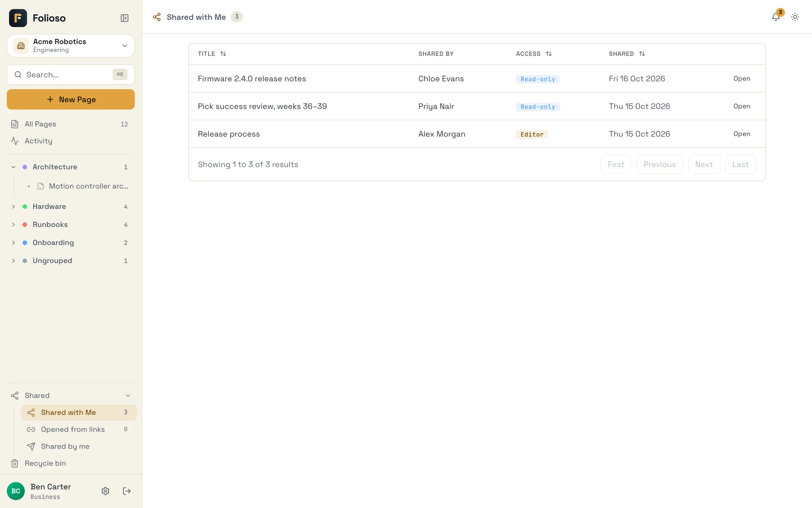Image resolution: width=812 pixels, height=508 pixels.
Task: Open the Acme Robotics workspace dropdown
Action: coord(71,46)
